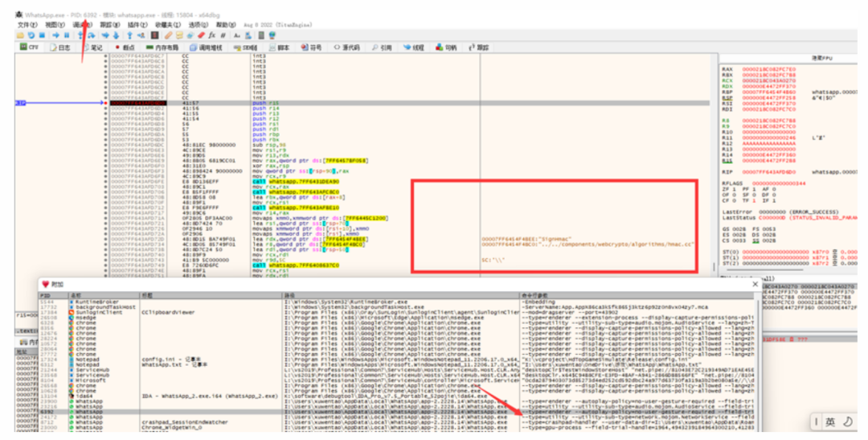Open the 帮助 menu
This screenshot has width=868, height=440.
tap(225, 25)
